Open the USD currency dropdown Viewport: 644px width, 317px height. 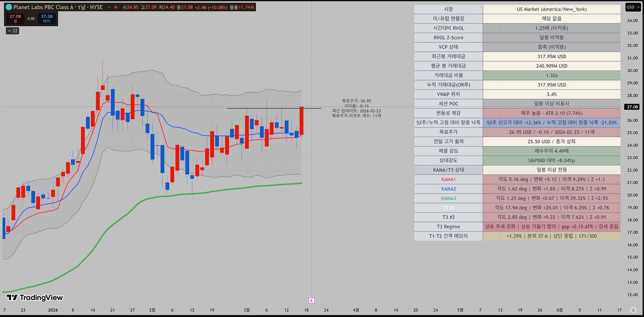(633, 7)
